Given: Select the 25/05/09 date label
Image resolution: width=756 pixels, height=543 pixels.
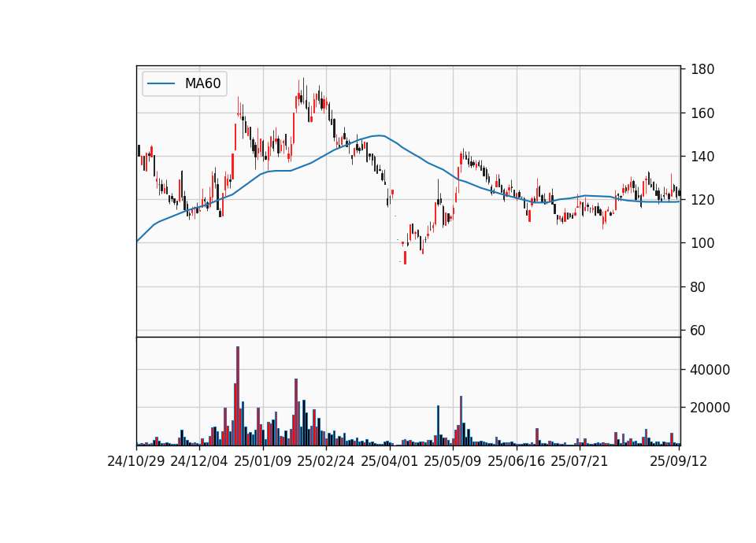Looking at the screenshot, I should (452, 461).
